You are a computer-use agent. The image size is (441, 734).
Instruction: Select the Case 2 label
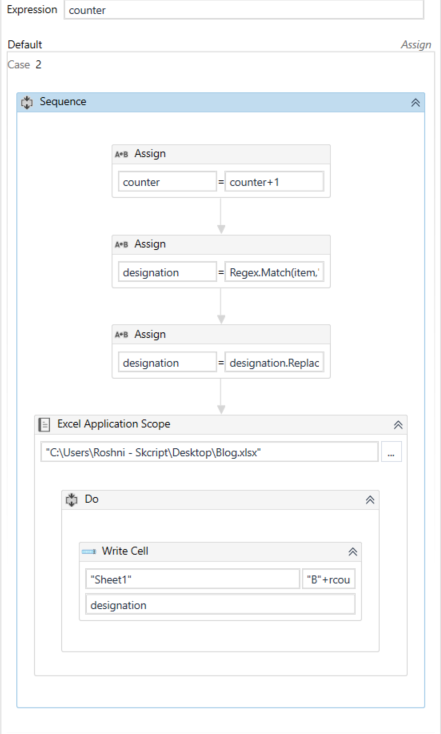(x=24, y=65)
